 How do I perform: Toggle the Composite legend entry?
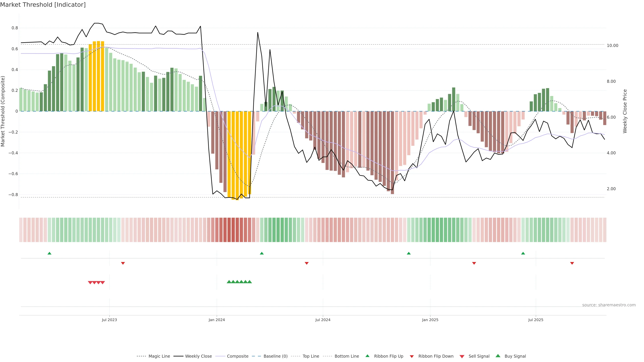237,356
